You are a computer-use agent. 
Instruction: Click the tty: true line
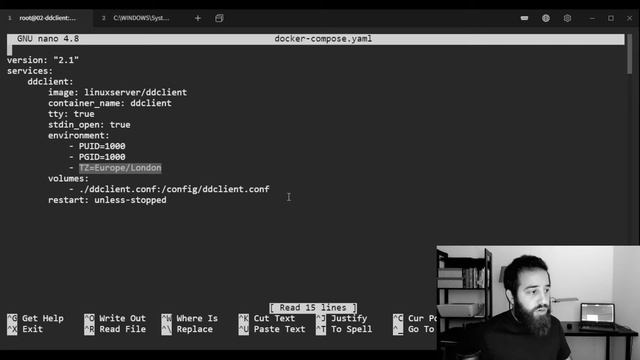coord(71,114)
